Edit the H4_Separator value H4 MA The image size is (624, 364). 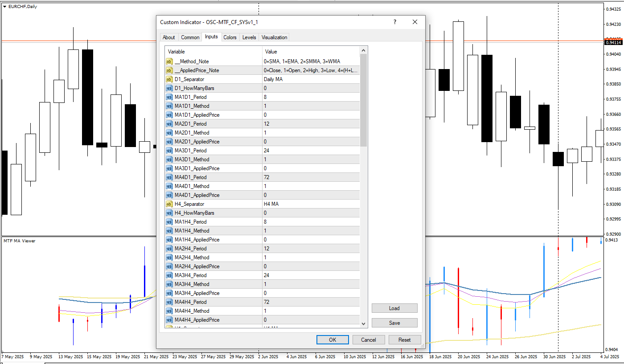point(311,204)
